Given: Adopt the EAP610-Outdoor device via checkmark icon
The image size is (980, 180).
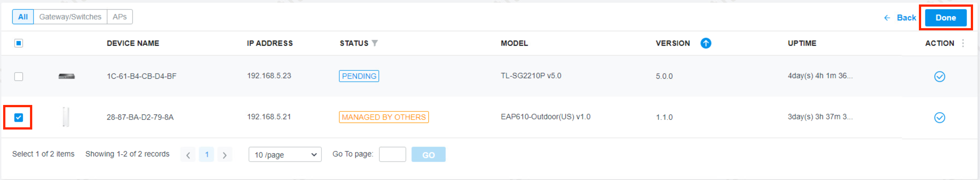Looking at the screenshot, I should click(939, 117).
